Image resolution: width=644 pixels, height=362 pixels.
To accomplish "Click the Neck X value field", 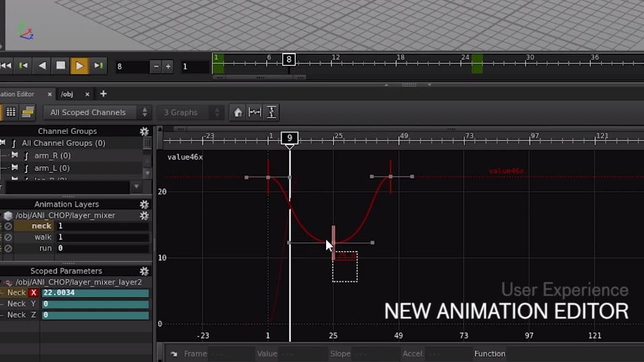I will pos(95,293).
